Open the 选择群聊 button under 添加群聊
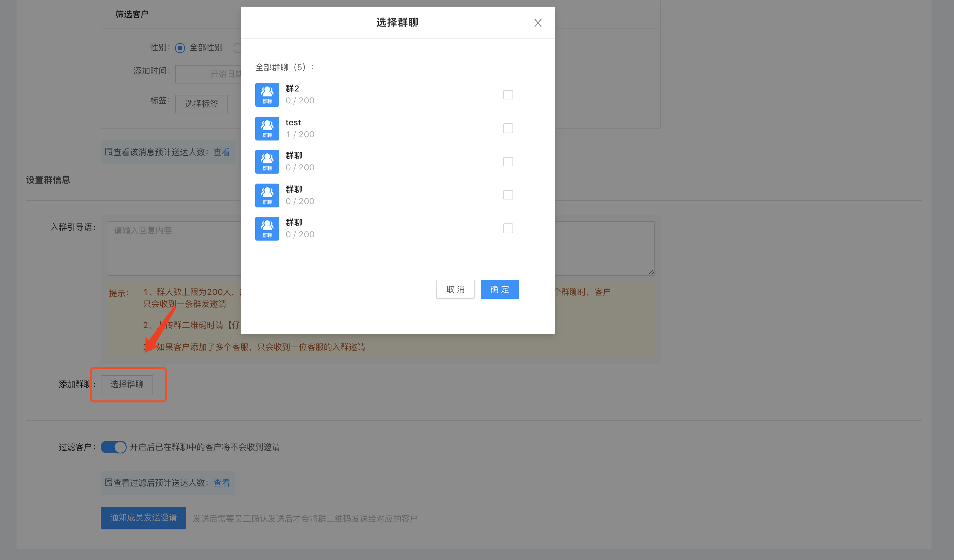Screen dimensions: 954x560 (127, 384)
